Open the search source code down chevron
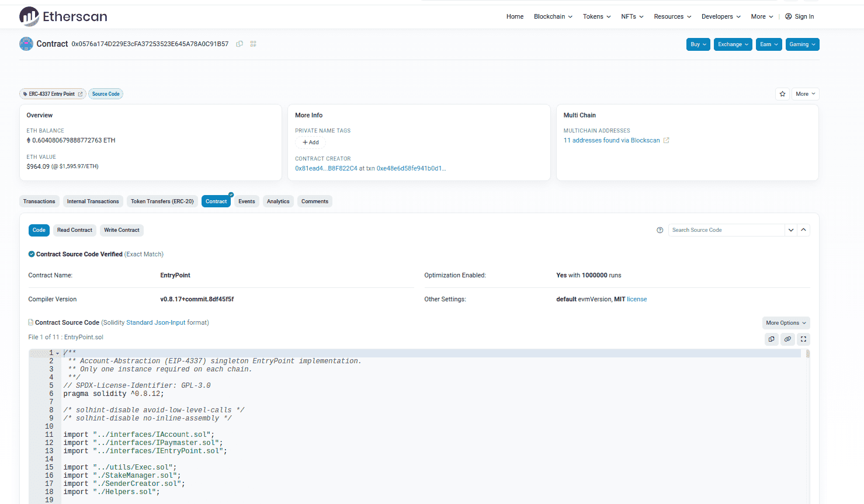Screen dimensions: 864x504 (791, 230)
